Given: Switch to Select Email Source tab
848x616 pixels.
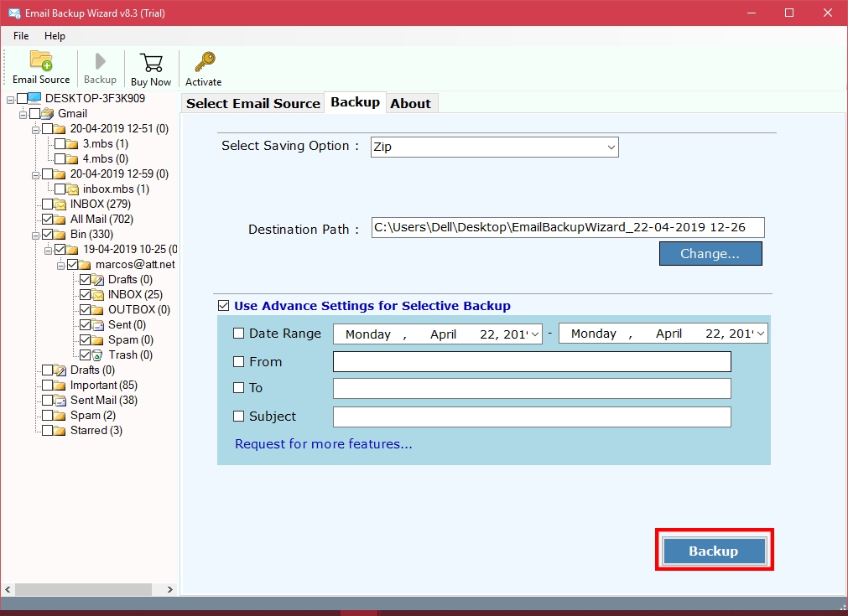Looking at the screenshot, I should [253, 103].
